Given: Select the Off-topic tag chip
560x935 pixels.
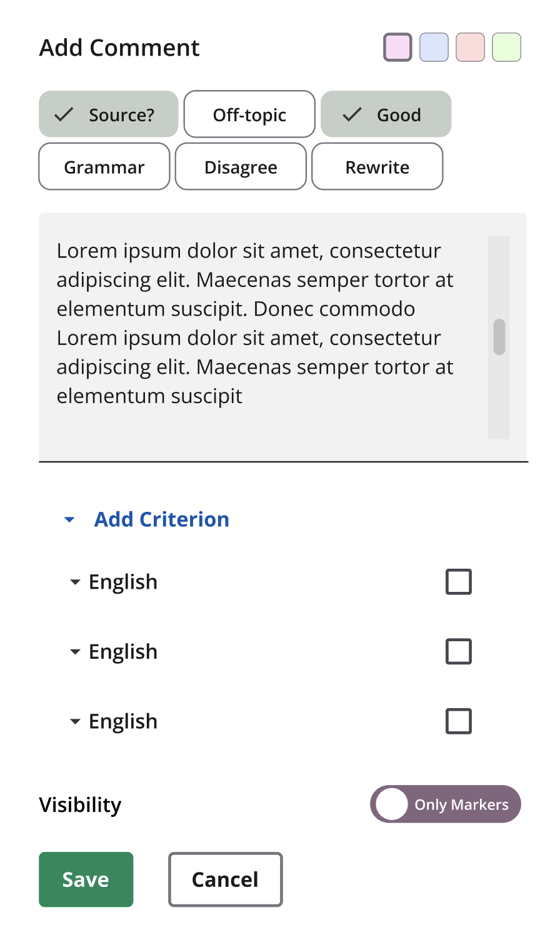Looking at the screenshot, I should click(x=249, y=114).
